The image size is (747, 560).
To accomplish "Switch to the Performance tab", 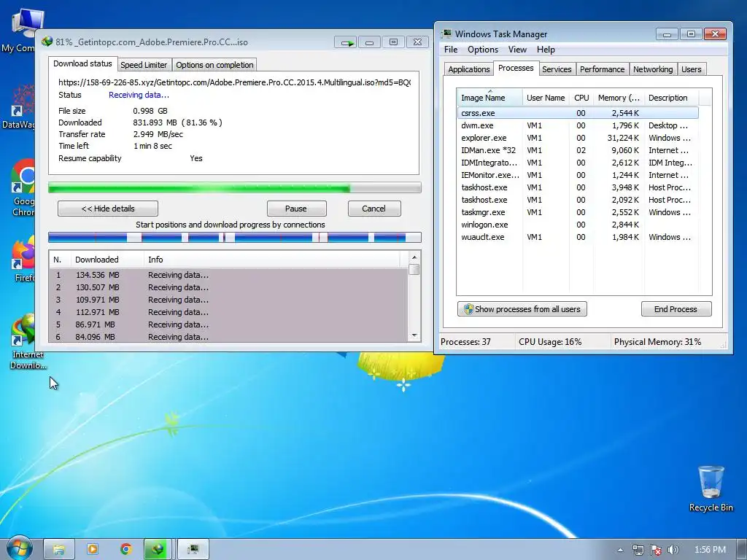I will [602, 69].
